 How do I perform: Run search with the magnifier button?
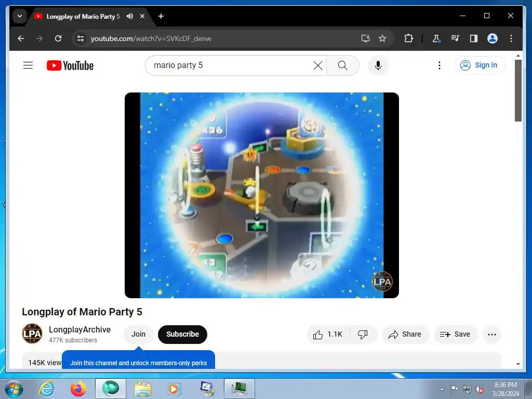(343, 65)
